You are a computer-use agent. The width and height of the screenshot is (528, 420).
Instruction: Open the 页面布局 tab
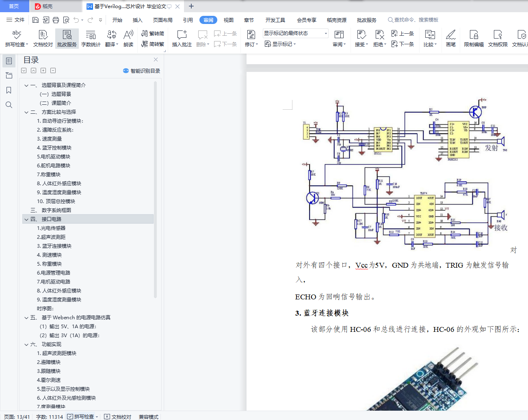[x=163, y=20]
